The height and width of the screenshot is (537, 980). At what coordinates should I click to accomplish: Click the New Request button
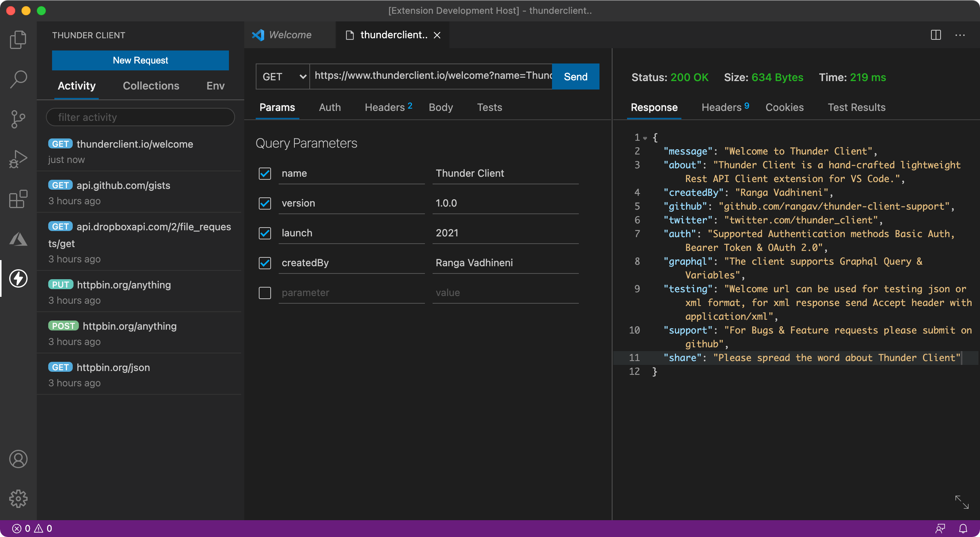(x=140, y=60)
